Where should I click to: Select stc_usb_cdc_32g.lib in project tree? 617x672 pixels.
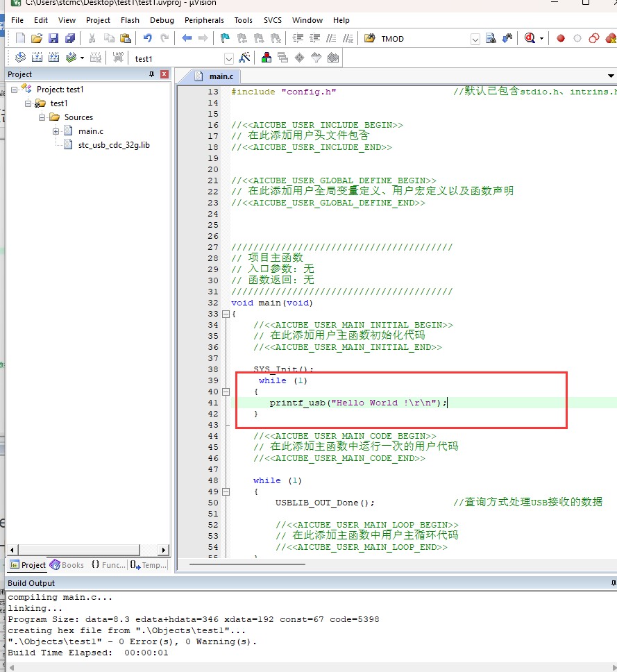pyautogui.click(x=114, y=145)
